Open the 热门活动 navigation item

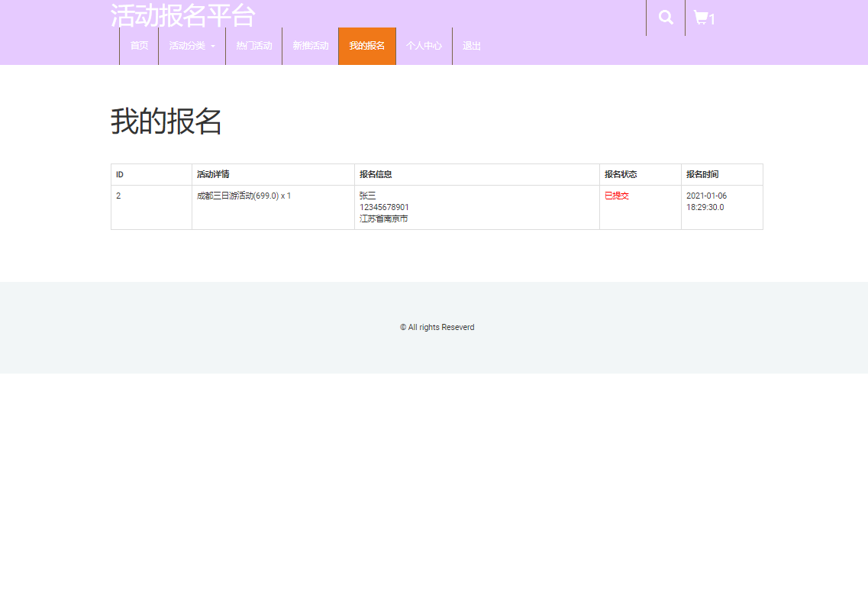[253, 46]
